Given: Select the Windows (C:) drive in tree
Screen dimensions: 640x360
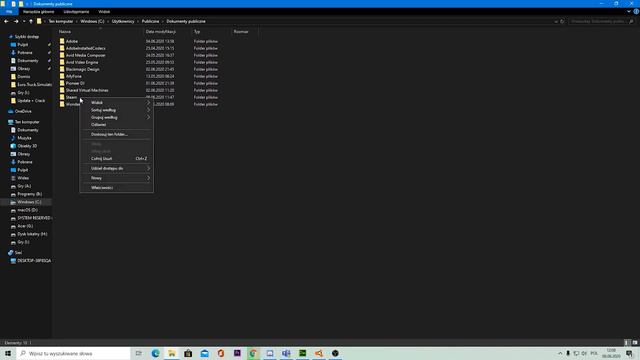Looking at the screenshot, I should (x=29, y=202).
